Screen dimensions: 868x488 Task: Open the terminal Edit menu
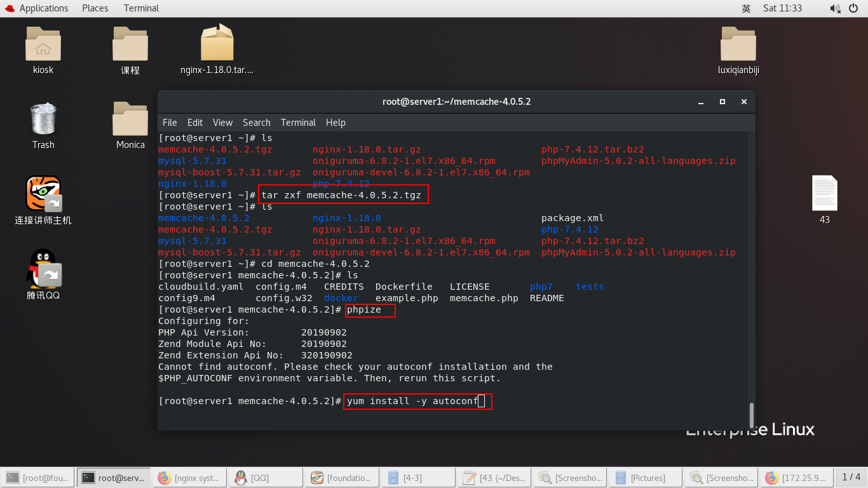pyautogui.click(x=195, y=123)
